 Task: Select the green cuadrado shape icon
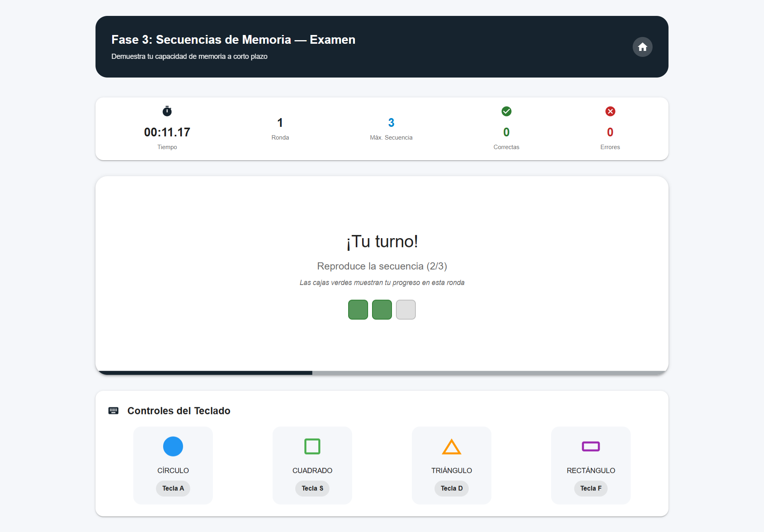pos(312,446)
